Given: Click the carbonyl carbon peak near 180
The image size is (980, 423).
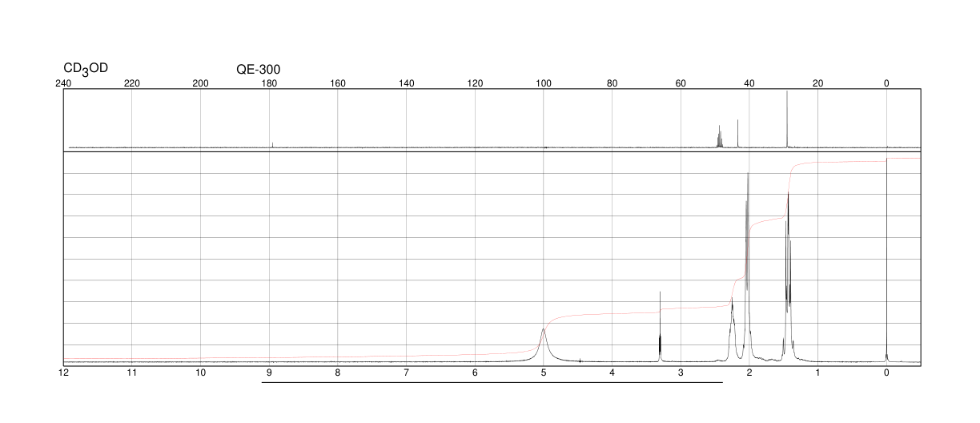Looking at the screenshot, I should click(273, 145).
